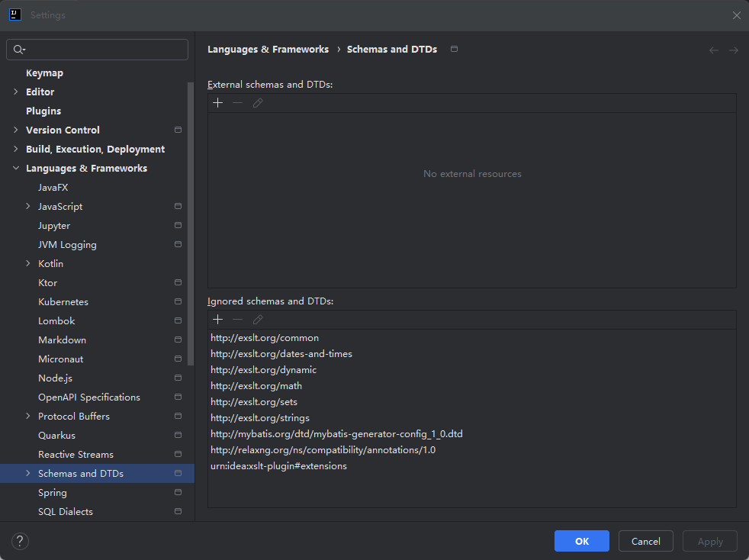Expand the JavaScript settings node
Image resolution: width=749 pixels, height=560 pixels.
pos(28,207)
